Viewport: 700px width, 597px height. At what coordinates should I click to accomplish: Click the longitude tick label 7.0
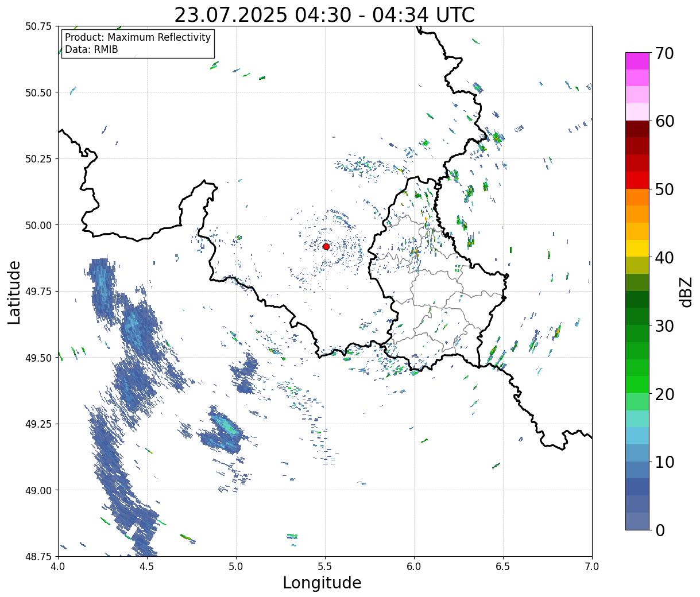(592, 566)
